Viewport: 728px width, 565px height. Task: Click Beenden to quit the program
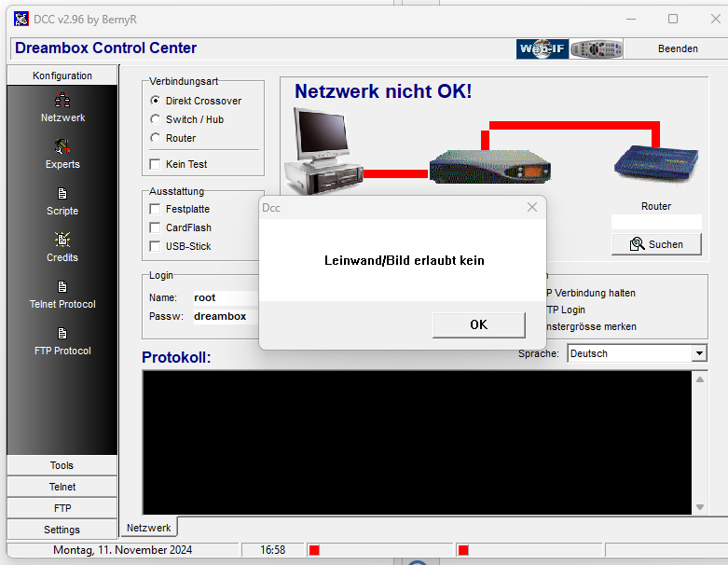(x=678, y=48)
